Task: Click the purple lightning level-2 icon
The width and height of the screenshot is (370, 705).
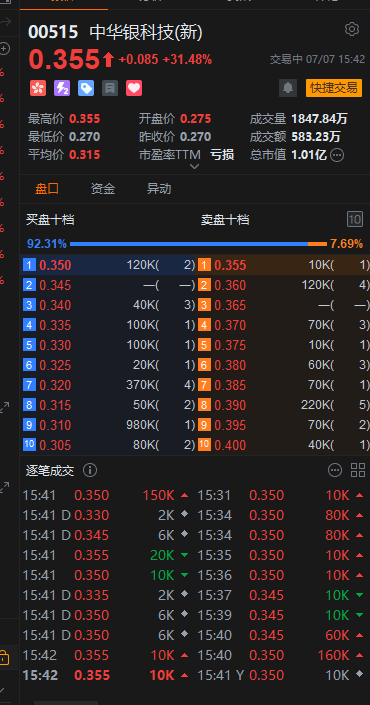Action: click(x=62, y=88)
